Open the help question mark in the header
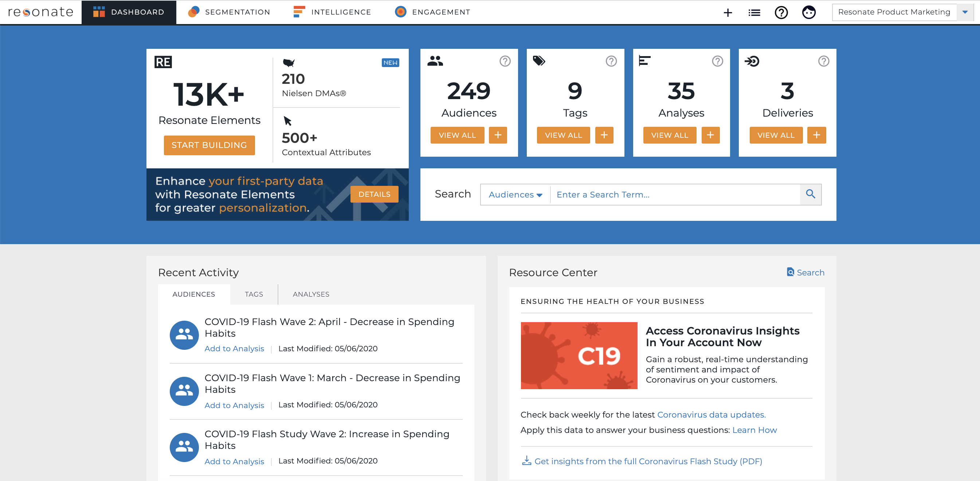Image resolution: width=980 pixels, height=481 pixels. 781,12
